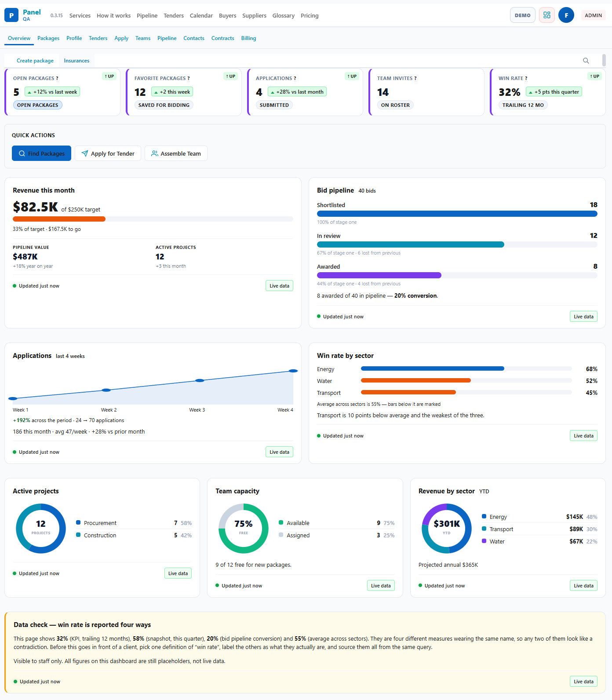This screenshot has width=612, height=700.
Task: Click the Panel logo icon
Action: (x=11, y=15)
